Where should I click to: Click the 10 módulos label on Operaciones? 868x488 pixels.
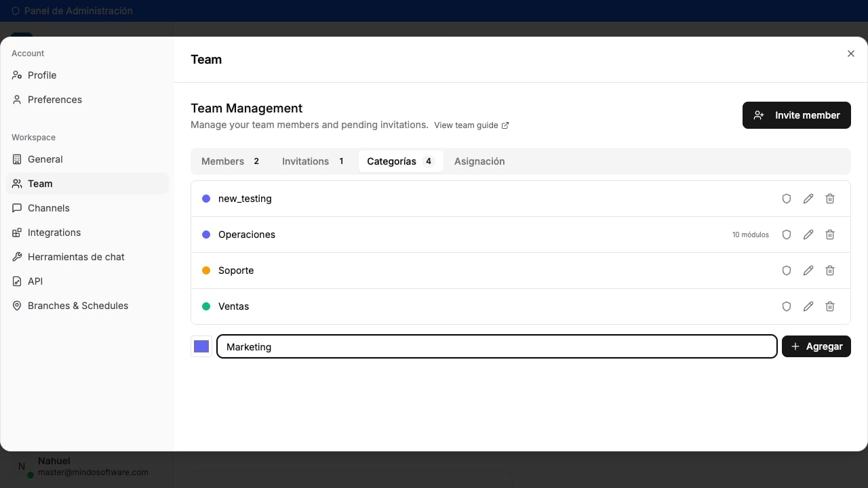click(x=751, y=235)
